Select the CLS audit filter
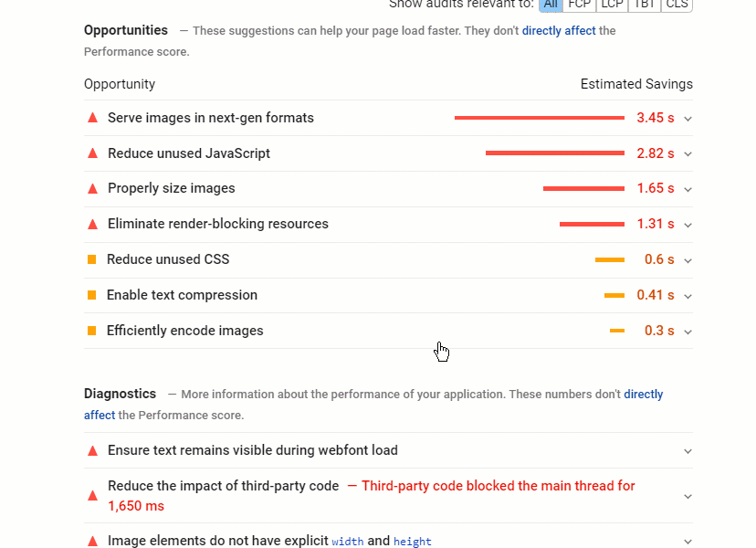This screenshot has height=548, width=756. pyautogui.click(x=677, y=5)
